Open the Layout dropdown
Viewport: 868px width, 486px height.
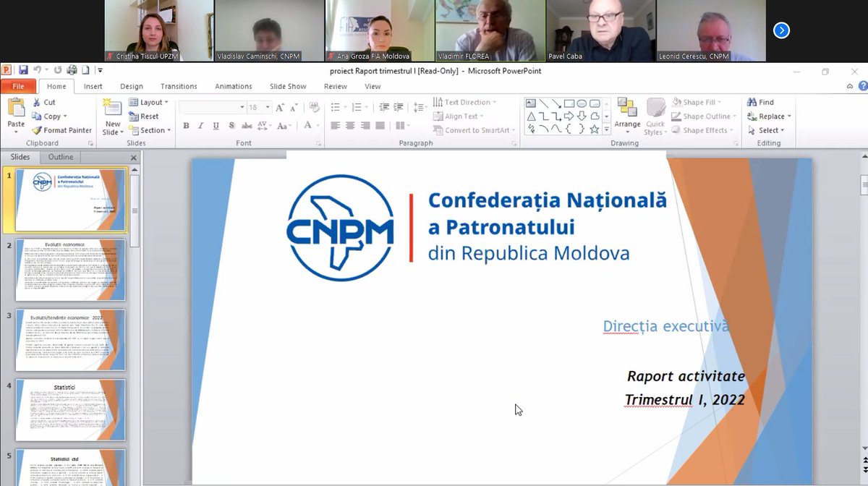[x=149, y=103]
